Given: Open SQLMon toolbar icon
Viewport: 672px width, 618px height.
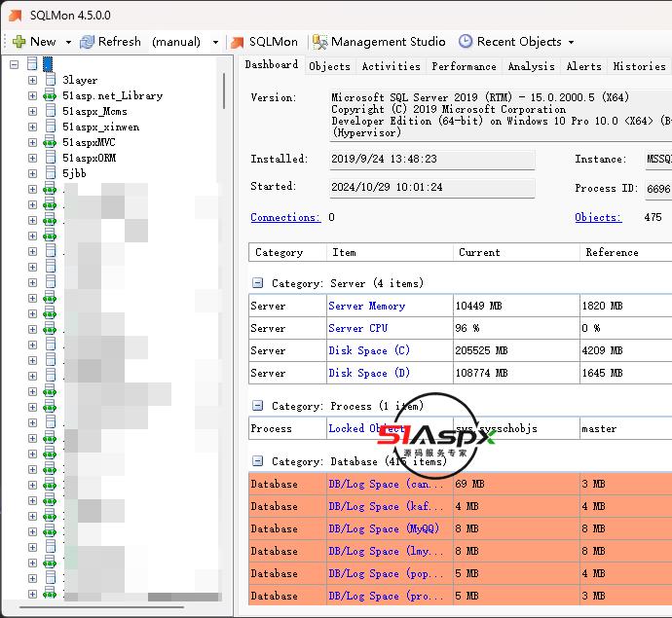Looking at the screenshot, I should [237, 42].
